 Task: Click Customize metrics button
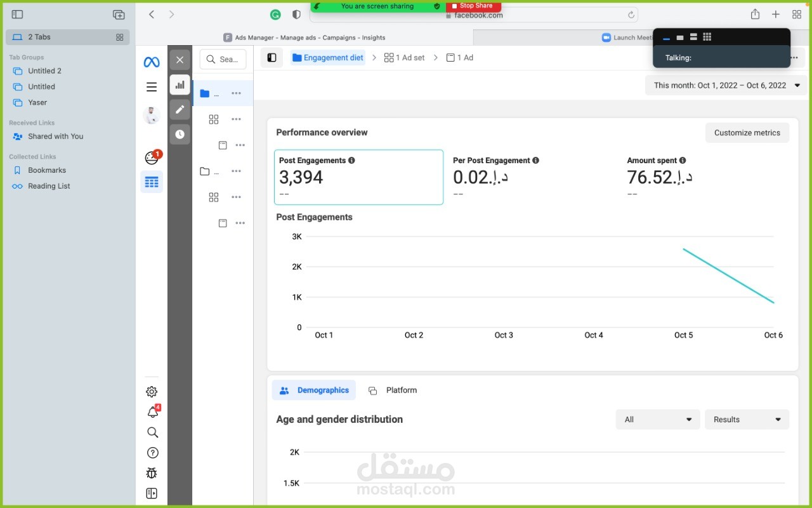coord(747,133)
